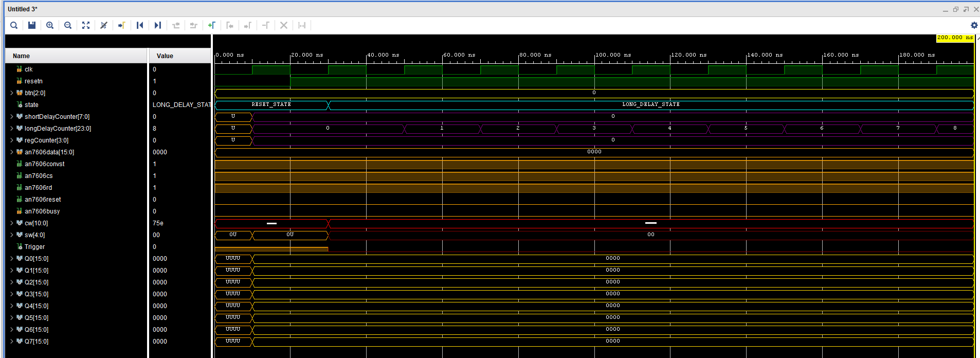The width and height of the screenshot is (980, 358).
Task: Select the Q4[15:0] signal name
Action: click(37, 306)
